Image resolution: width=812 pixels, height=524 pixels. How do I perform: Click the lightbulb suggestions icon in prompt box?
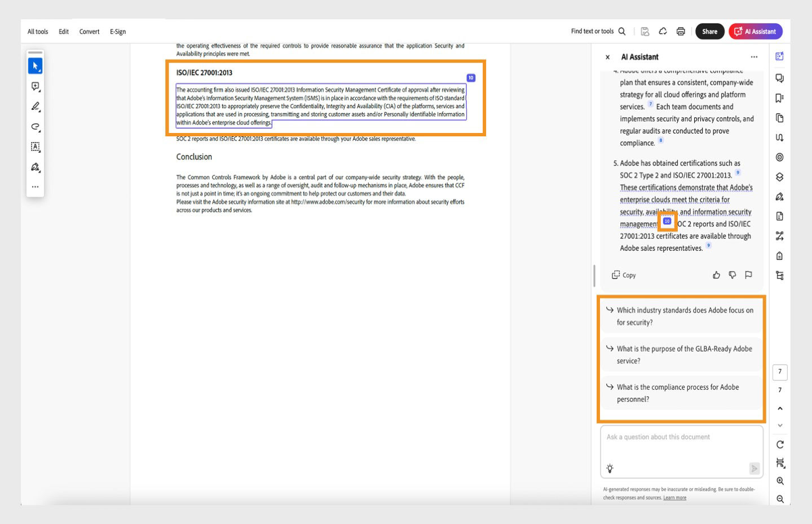[610, 468]
